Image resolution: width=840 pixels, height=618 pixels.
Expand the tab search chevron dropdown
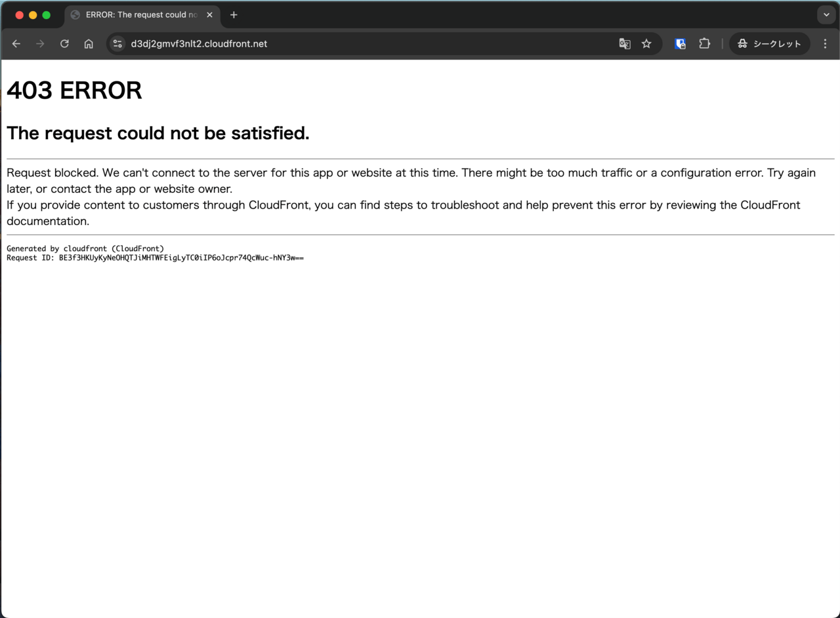point(826,15)
